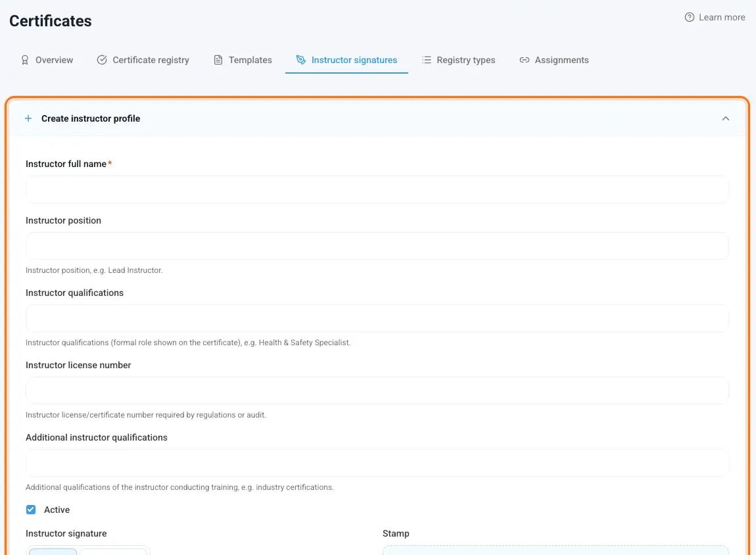Uncheck the Active checkbox
756x555 pixels.
tap(31, 510)
